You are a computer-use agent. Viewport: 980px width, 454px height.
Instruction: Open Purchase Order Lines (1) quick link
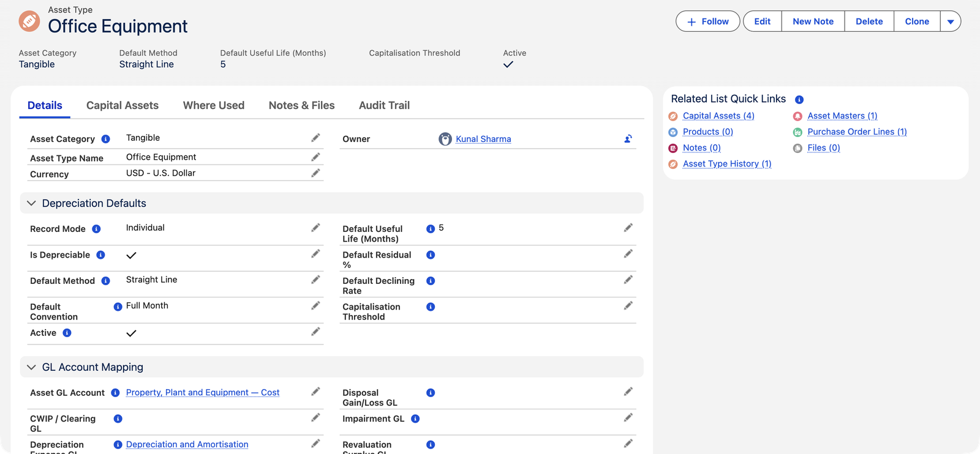coord(857,132)
